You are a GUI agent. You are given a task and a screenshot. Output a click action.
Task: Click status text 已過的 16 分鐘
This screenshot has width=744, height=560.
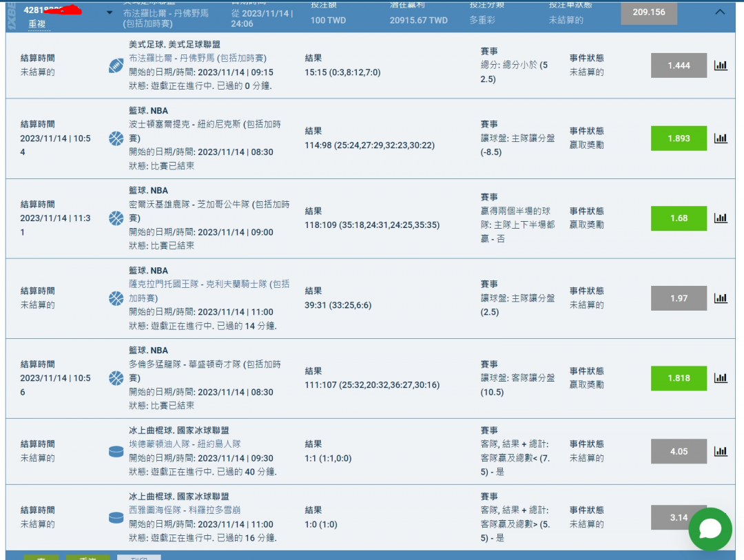point(246,538)
